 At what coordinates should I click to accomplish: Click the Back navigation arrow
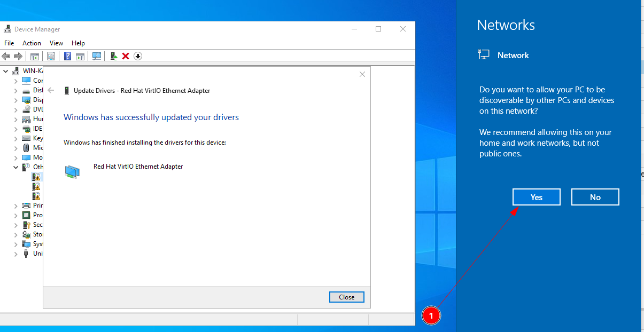pyautogui.click(x=6, y=56)
